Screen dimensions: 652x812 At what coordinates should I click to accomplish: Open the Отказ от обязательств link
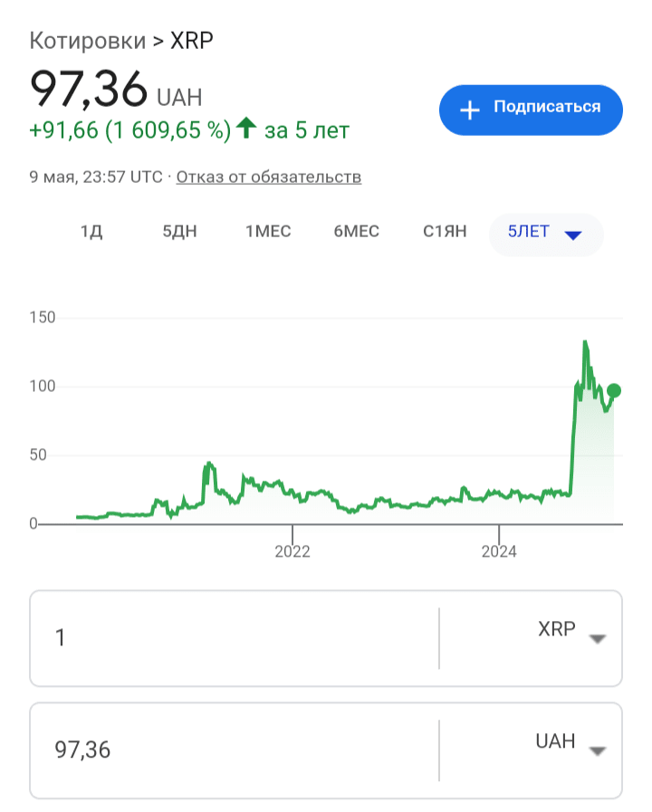click(x=269, y=177)
